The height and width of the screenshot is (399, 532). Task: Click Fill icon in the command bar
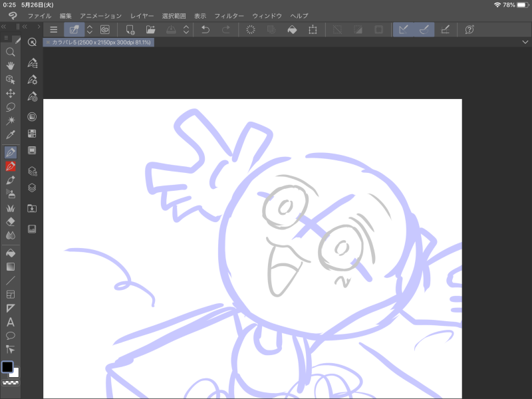coord(292,30)
